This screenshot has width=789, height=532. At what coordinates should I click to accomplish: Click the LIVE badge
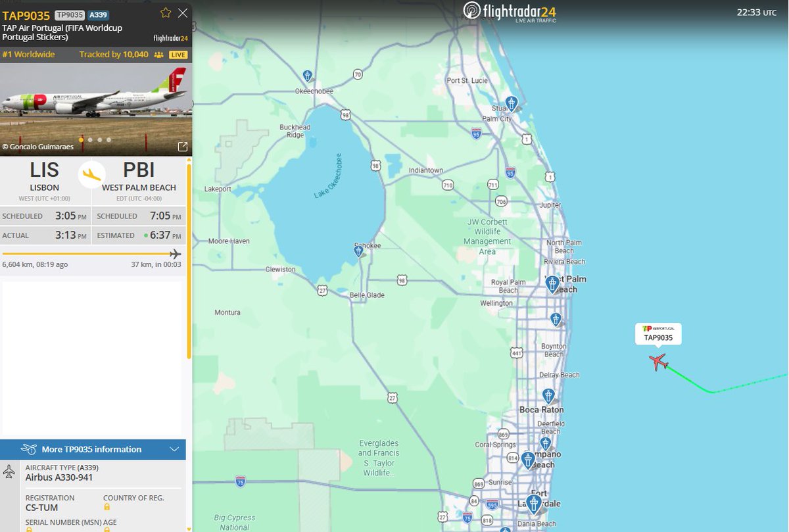[178, 55]
